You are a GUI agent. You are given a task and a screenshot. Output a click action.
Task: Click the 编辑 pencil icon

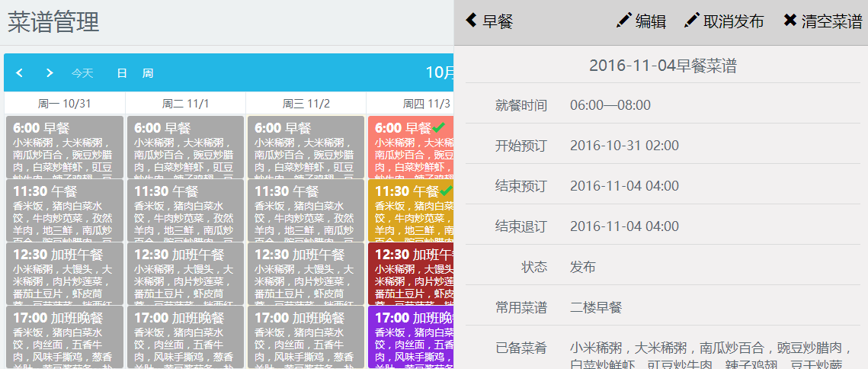point(623,21)
